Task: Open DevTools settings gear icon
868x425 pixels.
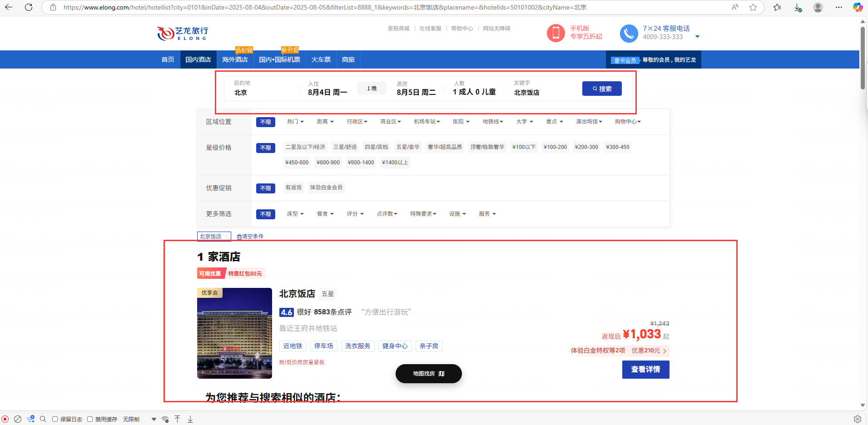Action: [858, 419]
